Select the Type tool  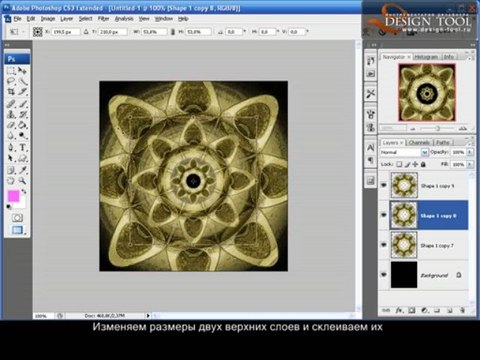click(22, 147)
